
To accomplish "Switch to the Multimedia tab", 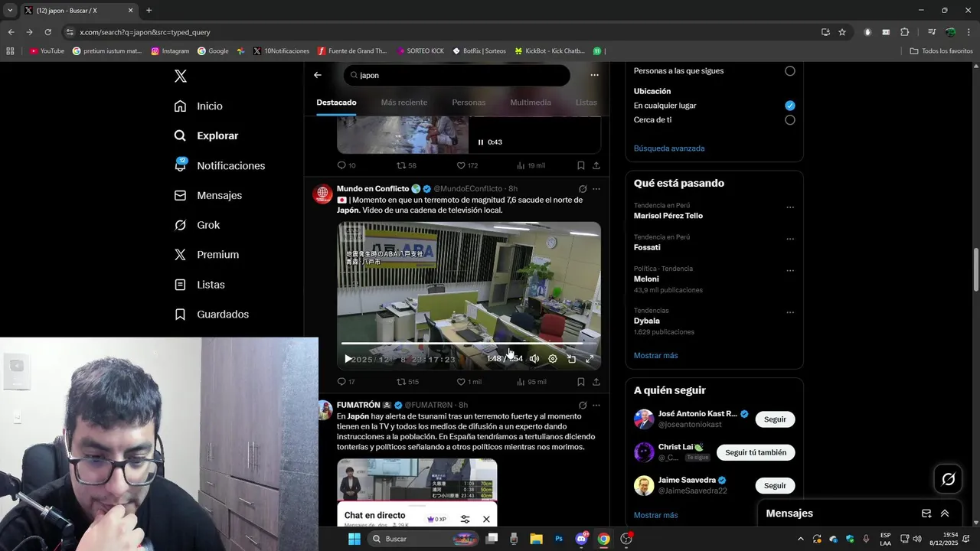I will coord(531,103).
